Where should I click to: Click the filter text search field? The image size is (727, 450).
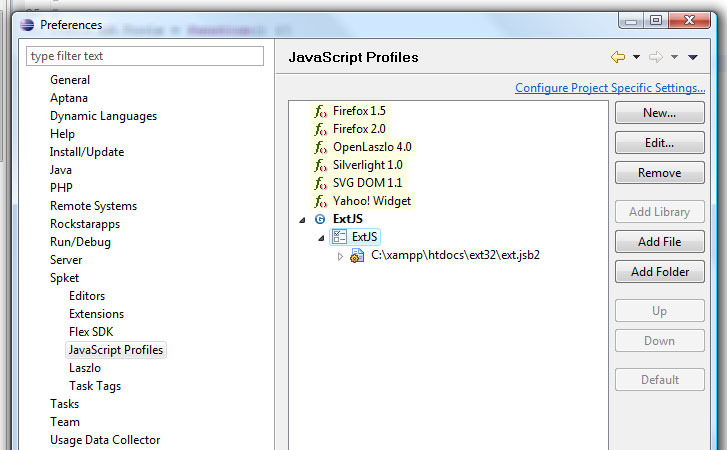coord(145,56)
